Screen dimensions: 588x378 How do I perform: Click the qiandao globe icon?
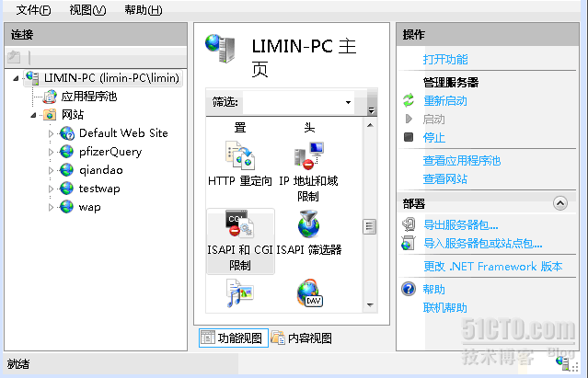67,170
